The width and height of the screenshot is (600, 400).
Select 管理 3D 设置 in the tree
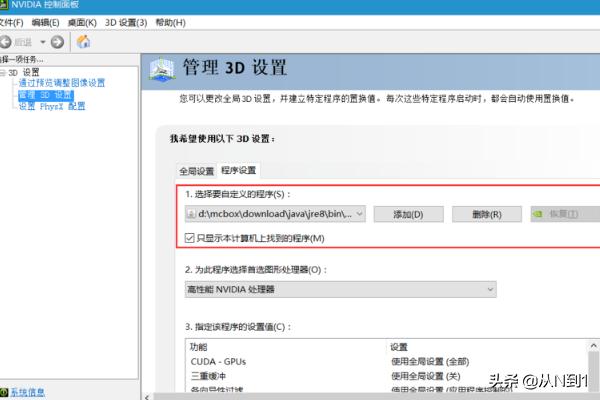pyautogui.click(x=46, y=95)
